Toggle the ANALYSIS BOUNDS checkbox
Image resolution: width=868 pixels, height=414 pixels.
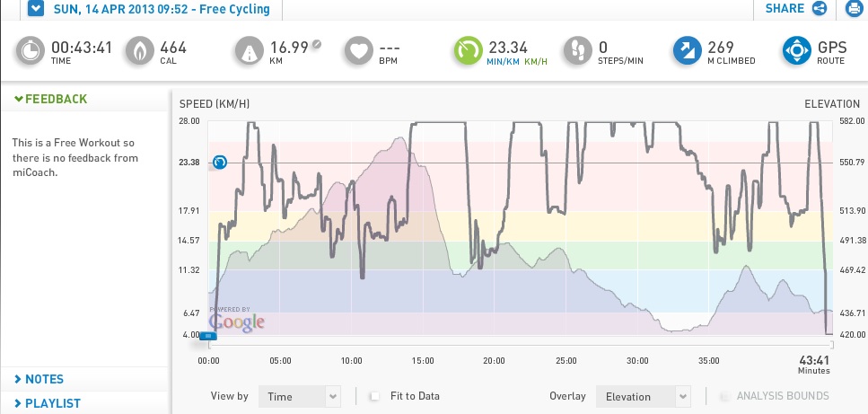724,396
